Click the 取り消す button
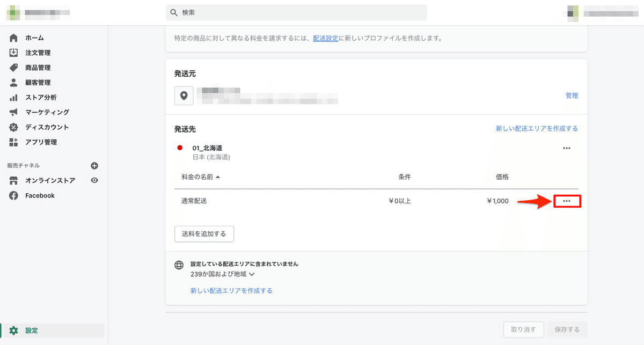644x345 pixels. pyautogui.click(x=524, y=329)
